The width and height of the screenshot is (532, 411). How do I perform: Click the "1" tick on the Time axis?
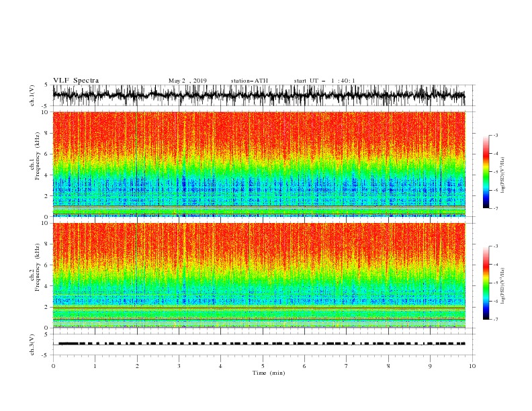(95, 366)
